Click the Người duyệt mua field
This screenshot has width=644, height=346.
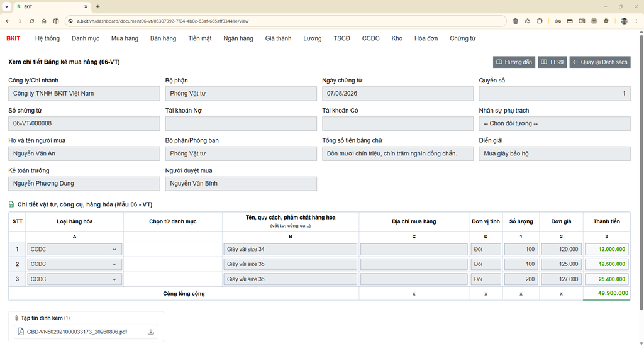click(x=241, y=183)
